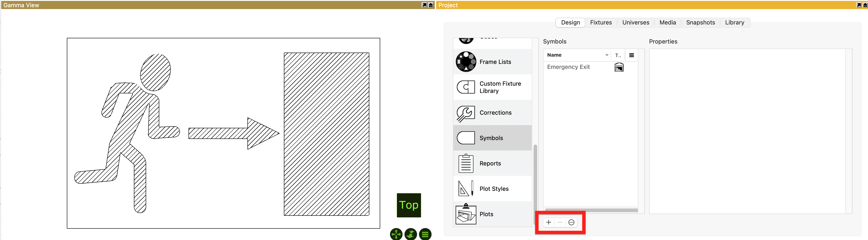Click the green view orientation arrow icon
The height and width of the screenshot is (240, 868).
(x=410, y=234)
